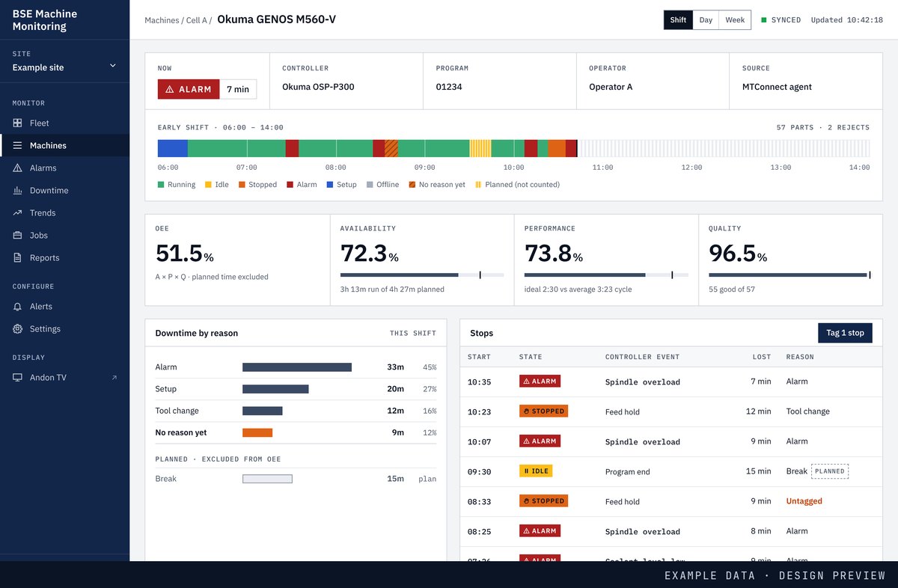Screen dimensions: 898x588
Task: Click ALARM badge in 10:35 row
Action: click(x=540, y=382)
